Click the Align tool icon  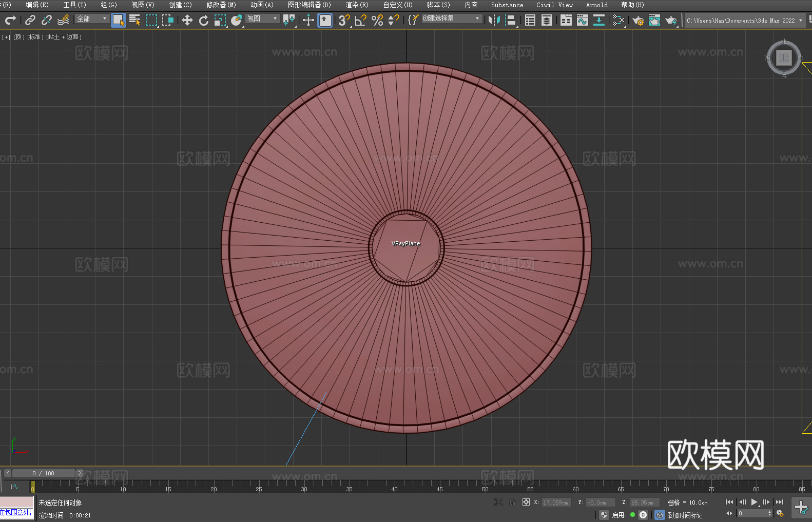click(511, 20)
